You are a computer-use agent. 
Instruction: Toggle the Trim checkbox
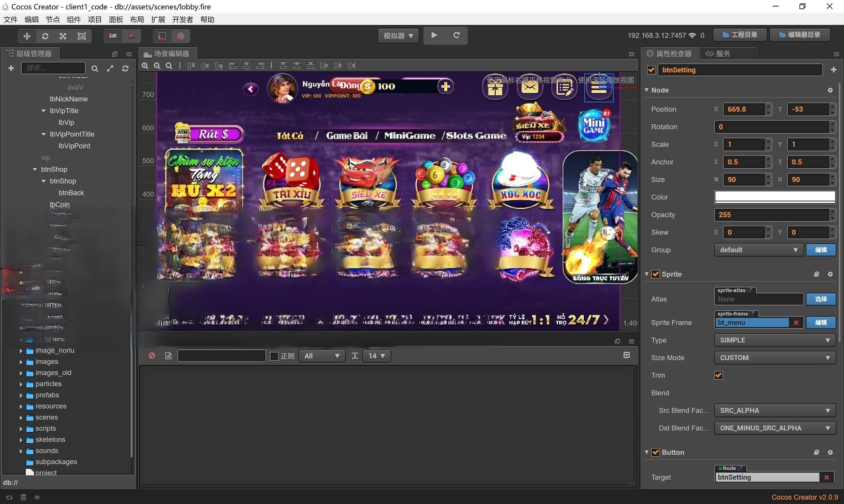point(718,375)
